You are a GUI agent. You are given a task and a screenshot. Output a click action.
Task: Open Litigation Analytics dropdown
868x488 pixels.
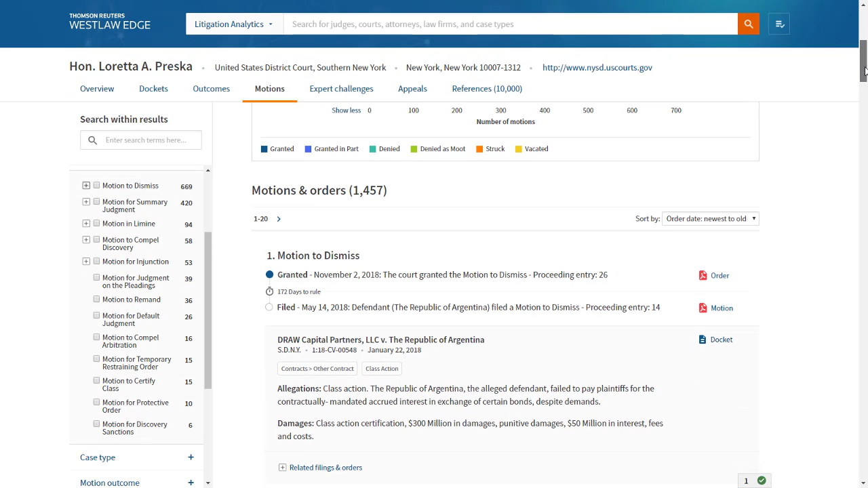pyautogui.click(x=234, y=24)
